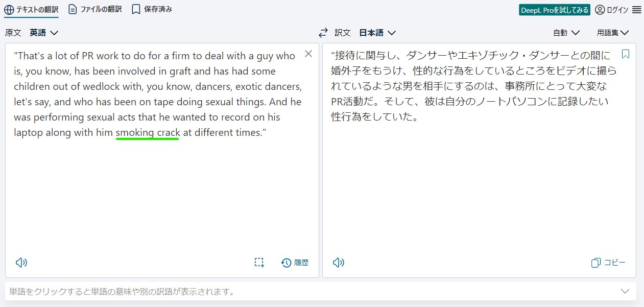Expand the 自動 formality dropdown
Image resolution: width=644 pixels, height=307 pixels.
566,33
